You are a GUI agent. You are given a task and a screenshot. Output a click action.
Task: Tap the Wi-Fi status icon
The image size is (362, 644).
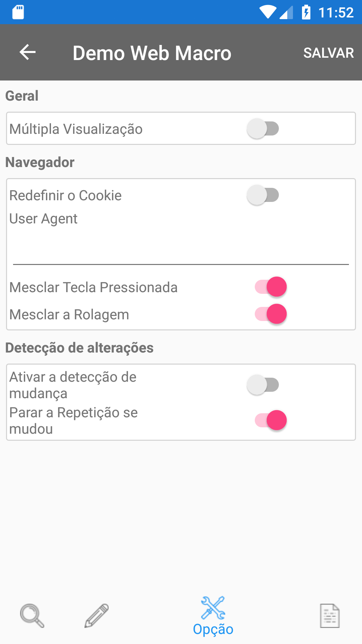[268, 12]
